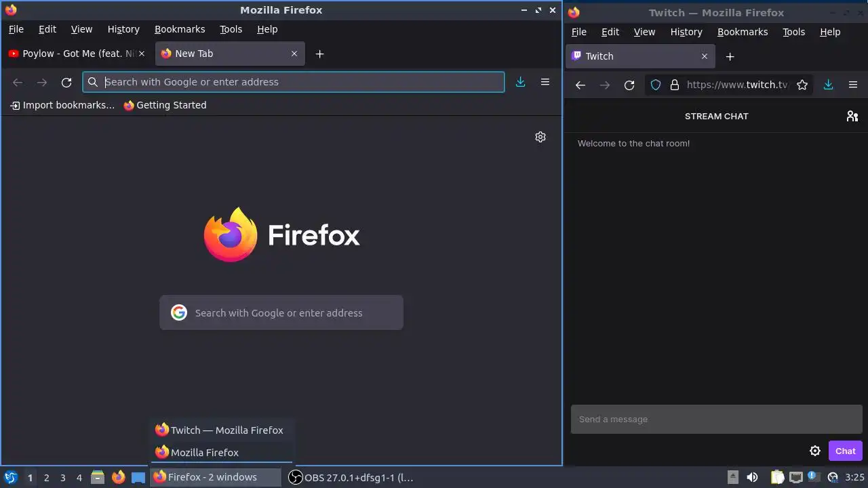This screenshot has height=488, width=868.
Task: Go back in the Twitch window
Action: point(580,85)
